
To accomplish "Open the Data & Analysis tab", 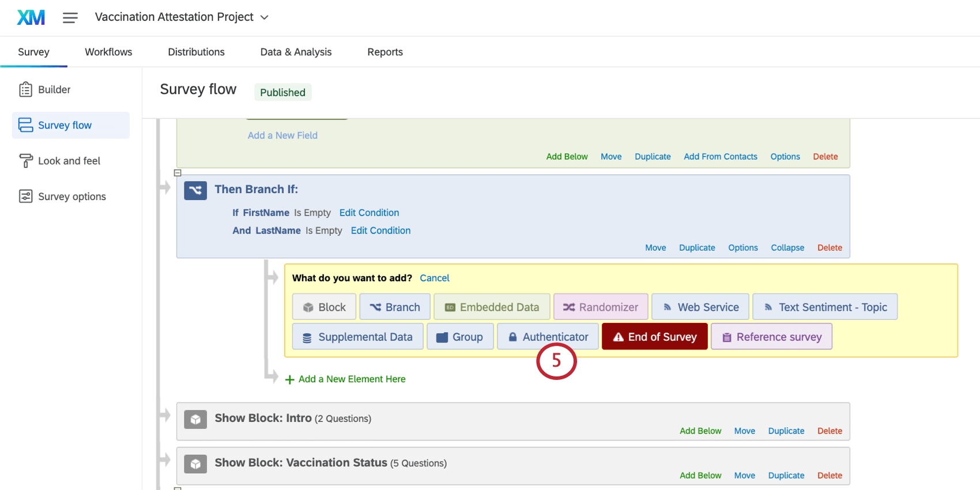I will 296,52.
